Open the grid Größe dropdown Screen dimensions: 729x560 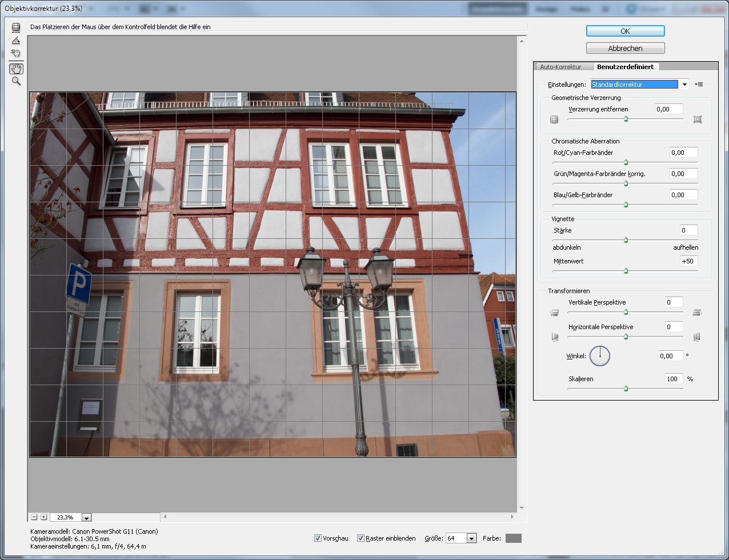[471, 538]
